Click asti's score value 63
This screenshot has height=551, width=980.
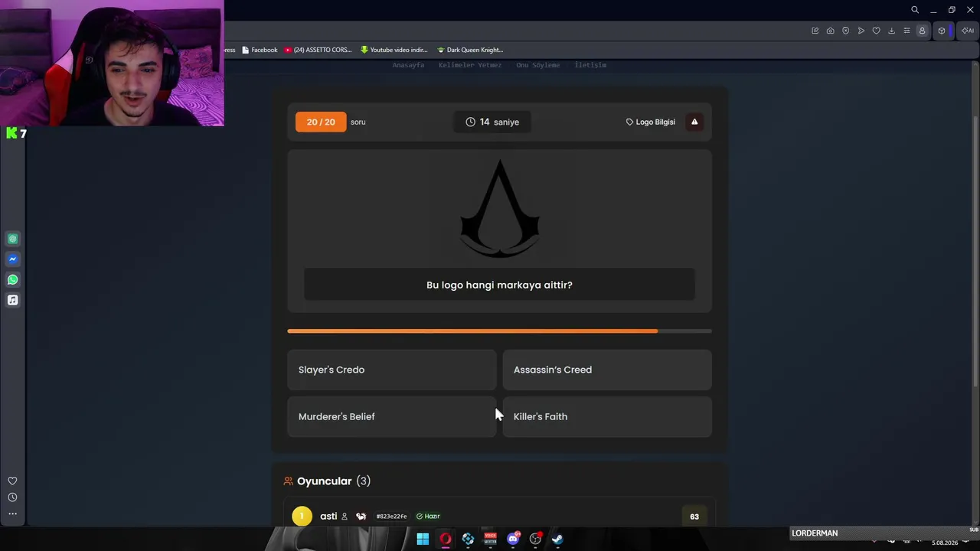point(694,517)
